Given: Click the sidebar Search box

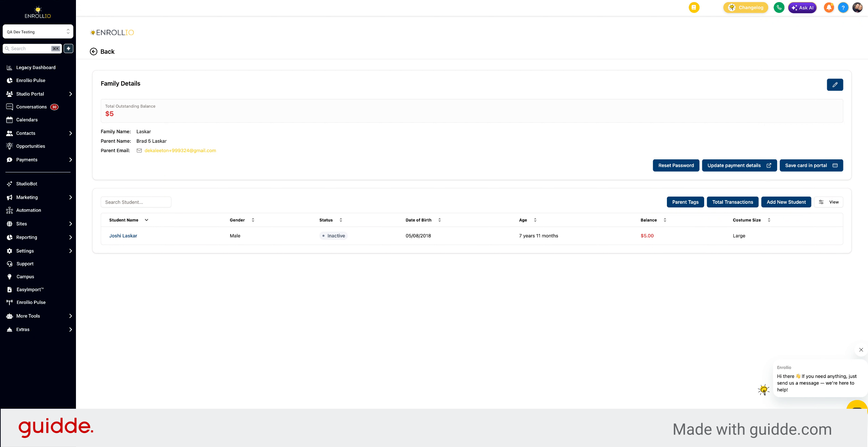Looking at the screenshot, I should coord(32,48).
